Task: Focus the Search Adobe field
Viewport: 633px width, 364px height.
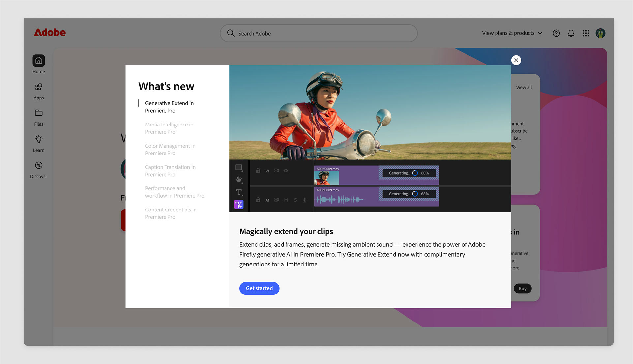Action: (x=318, y=33)
